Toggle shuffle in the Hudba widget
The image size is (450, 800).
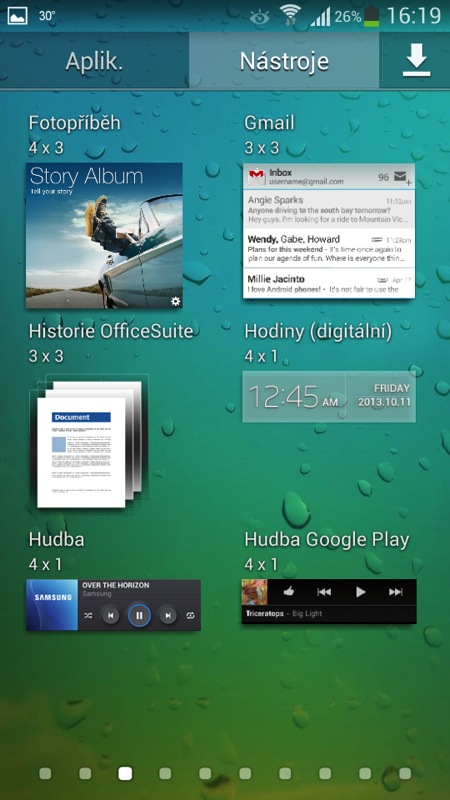tap(88, 615)
